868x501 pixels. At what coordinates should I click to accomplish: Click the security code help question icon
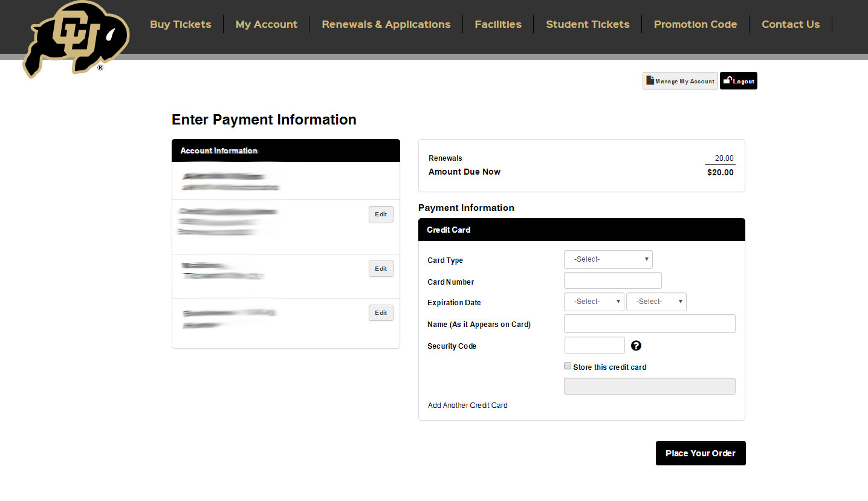(x=636, y=346)
